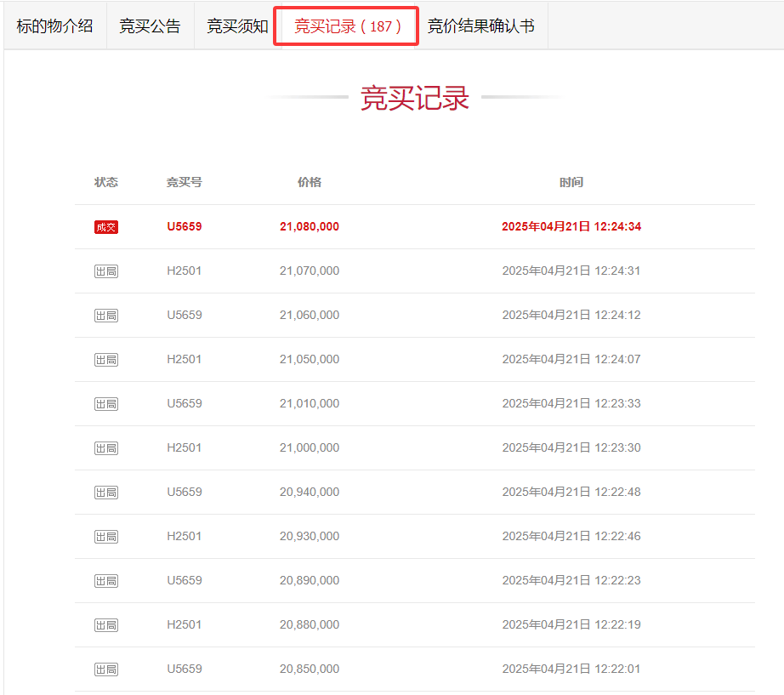Click 出局 badge in the 21,050,000 row
This screenshot has height=695, width=784.
(106, 360)
